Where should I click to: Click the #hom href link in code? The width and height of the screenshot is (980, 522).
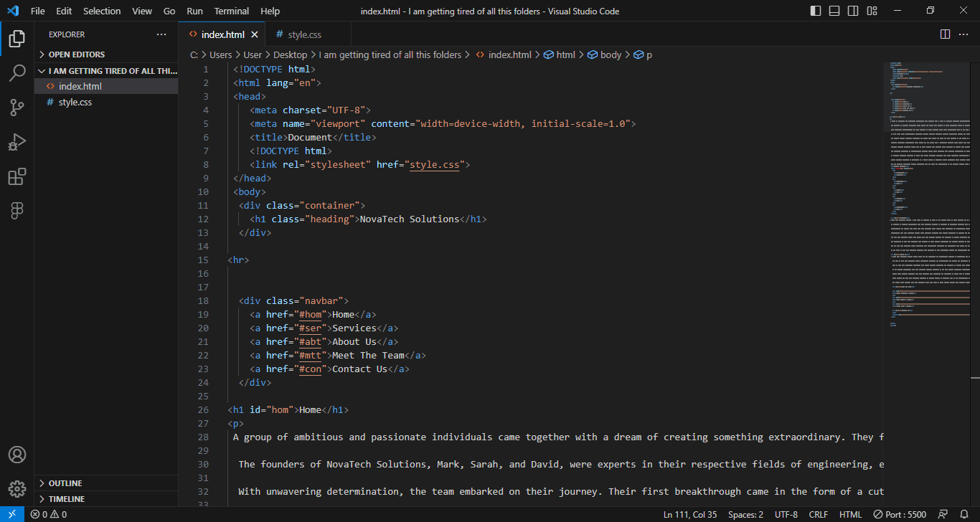tap(310, 314)
